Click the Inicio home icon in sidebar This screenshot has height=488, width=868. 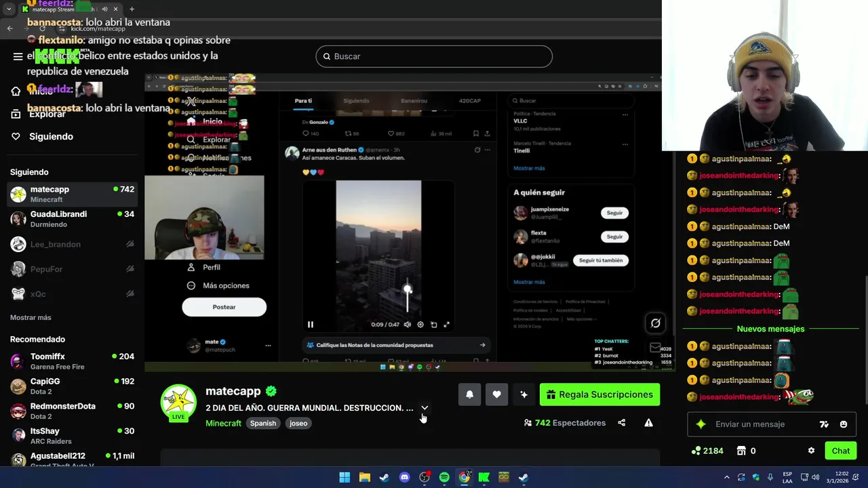tap(16, 91)
